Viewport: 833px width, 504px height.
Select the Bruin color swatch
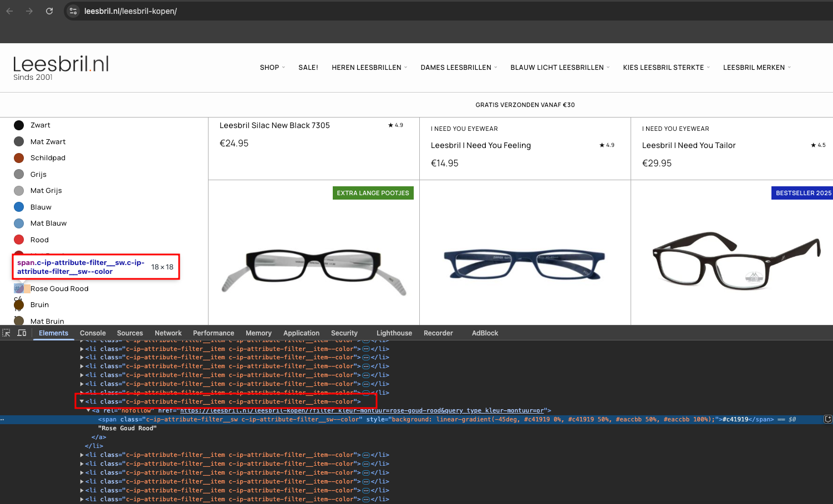coord(19,305)
